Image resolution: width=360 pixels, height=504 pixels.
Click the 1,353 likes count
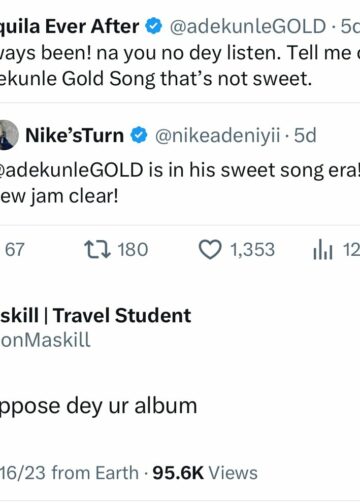click(x=252, y=250)
